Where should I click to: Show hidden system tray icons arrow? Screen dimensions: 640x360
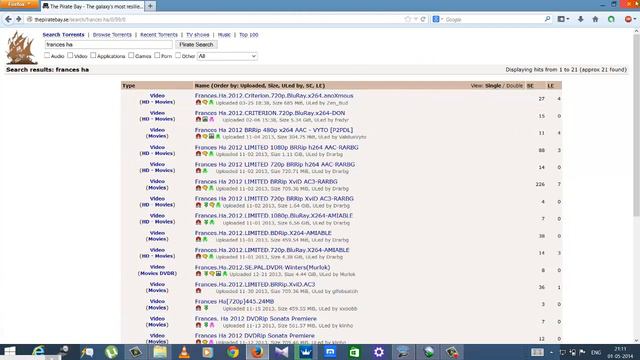coord(551,352)
